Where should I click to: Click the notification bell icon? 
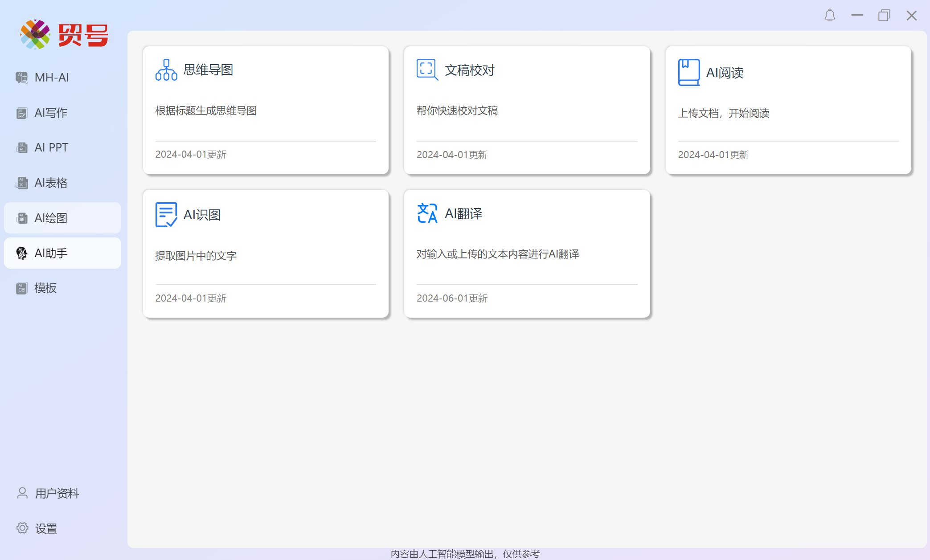(830, 16)
